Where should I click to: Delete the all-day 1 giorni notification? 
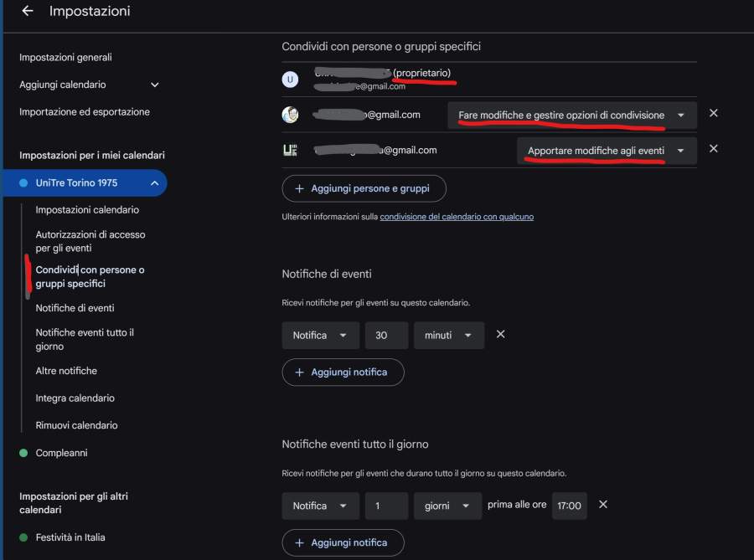pyautogui.click(x=602, y=505)
